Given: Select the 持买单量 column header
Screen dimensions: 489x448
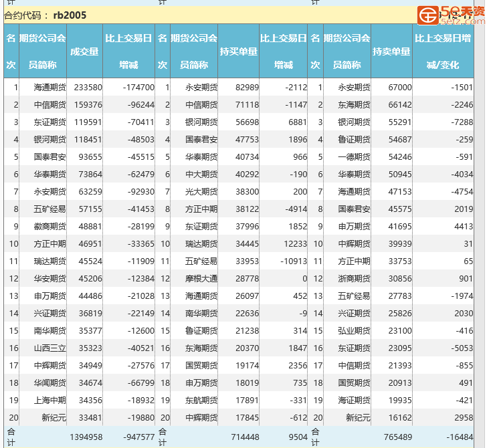Looking at the screenshot, I should point(239,51).
